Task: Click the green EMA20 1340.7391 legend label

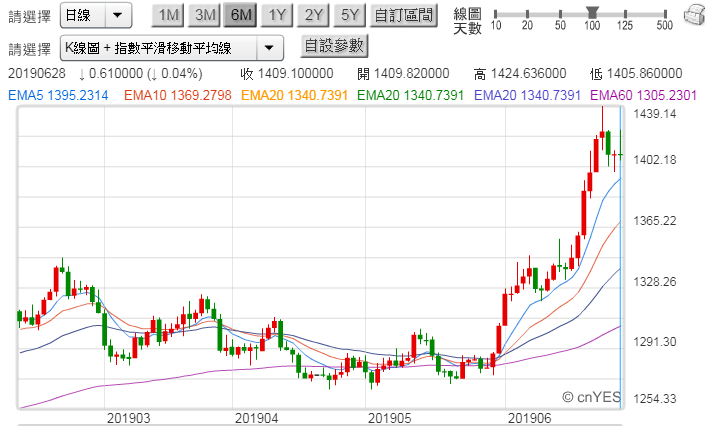Action: pos(411,95)
